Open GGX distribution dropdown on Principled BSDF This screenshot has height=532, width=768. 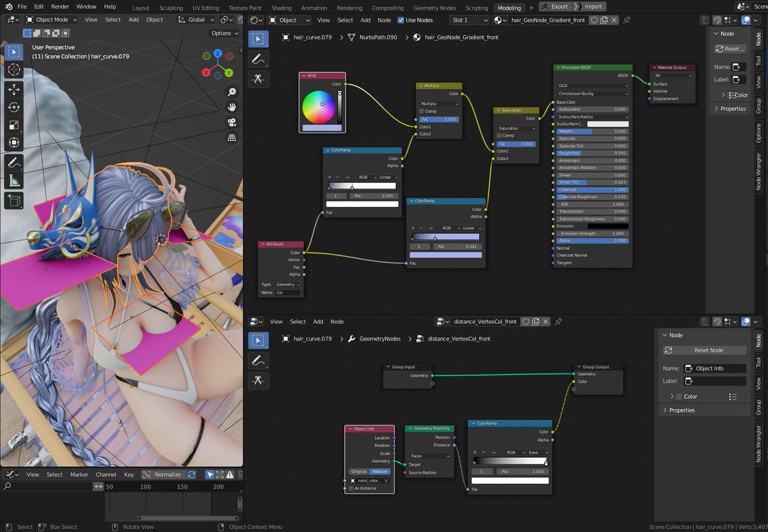click(x=593, y=85)
